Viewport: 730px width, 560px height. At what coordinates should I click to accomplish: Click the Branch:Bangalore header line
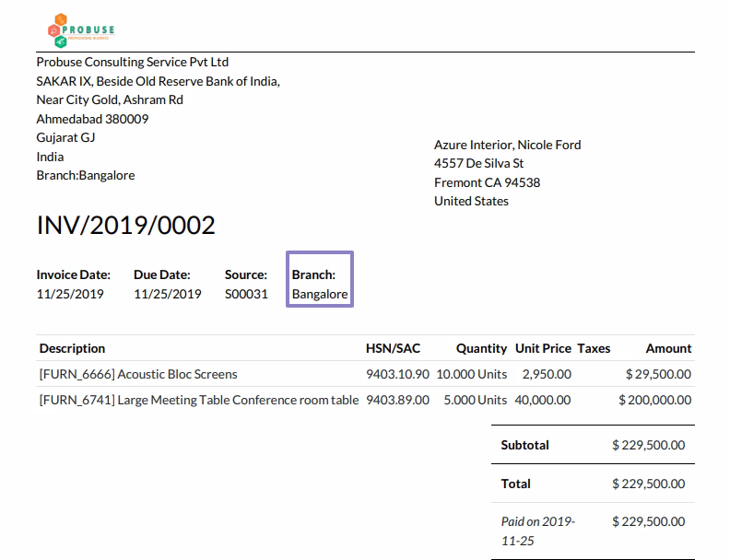click(86, 175)
